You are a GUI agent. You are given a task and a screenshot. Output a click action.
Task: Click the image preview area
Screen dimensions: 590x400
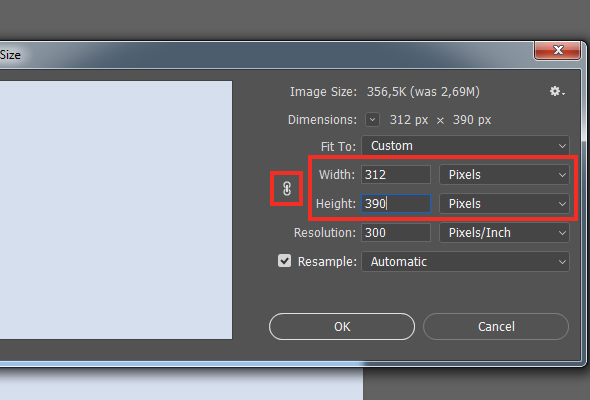pos(116,210)
